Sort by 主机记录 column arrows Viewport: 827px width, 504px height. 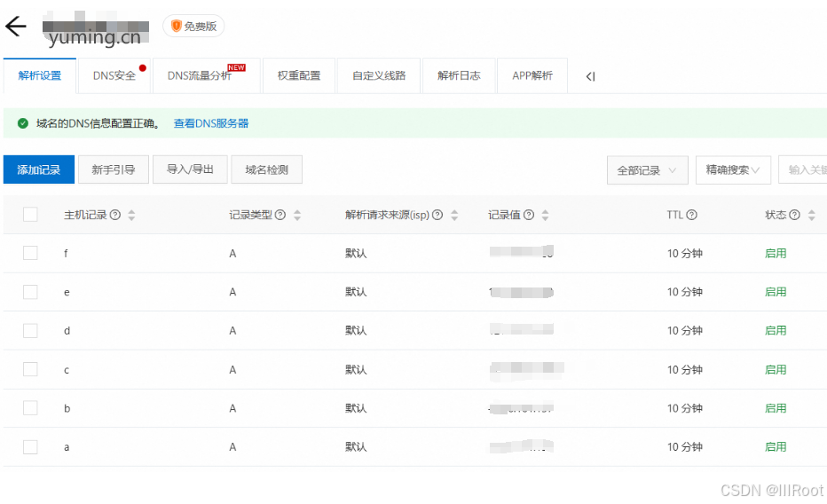tap(131, 215)
